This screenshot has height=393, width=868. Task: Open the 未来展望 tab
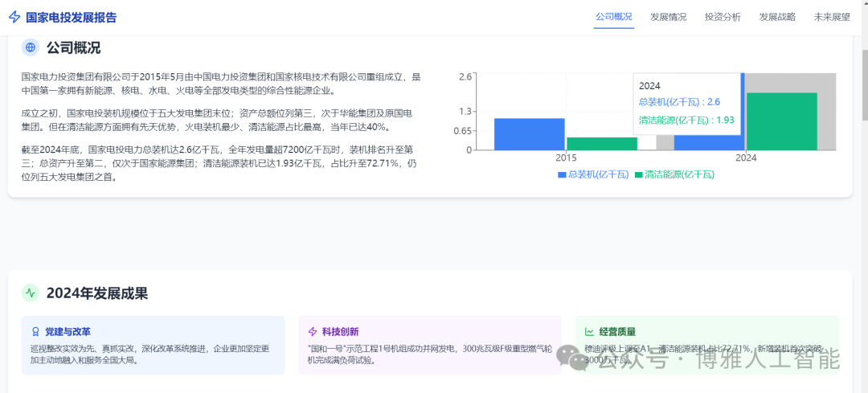pyautogui.click(x=832, y=17)
